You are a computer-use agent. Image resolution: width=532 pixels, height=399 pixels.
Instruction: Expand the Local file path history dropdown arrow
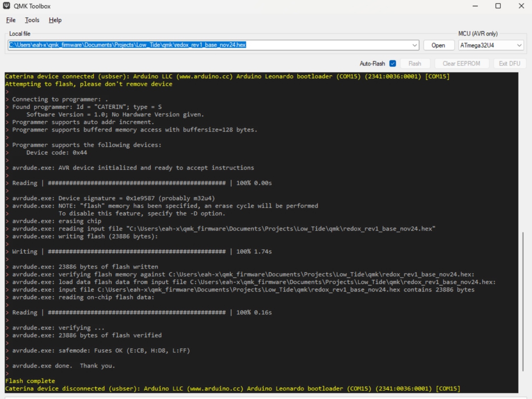coord(414,45)
